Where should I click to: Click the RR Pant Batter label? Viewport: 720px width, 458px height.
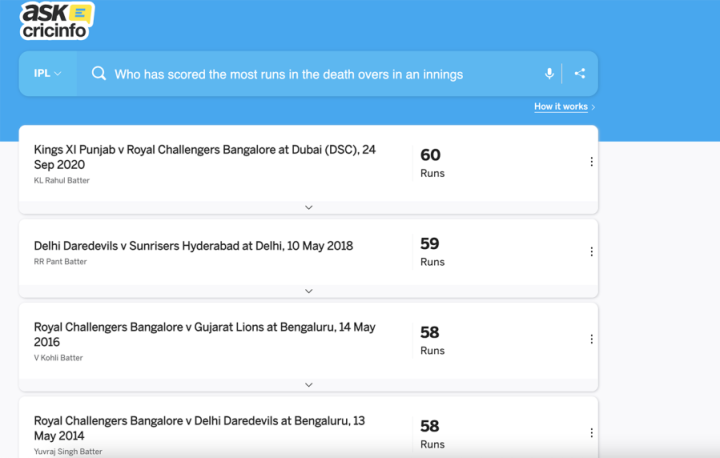point(60,261)
